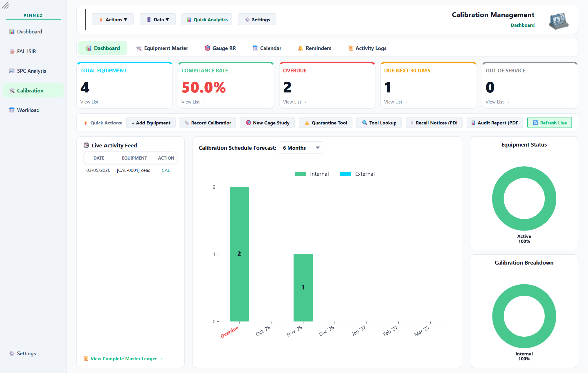Open View List under Due Next 30 Days
The height and width of the screenshot is (373, 588).
tap(396, 102)
